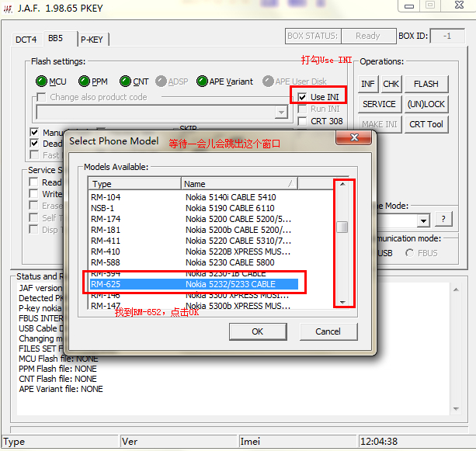Screen dimensions: 476x451
Task: Click the (UN)LOCK button
Action: coord(426,104)
